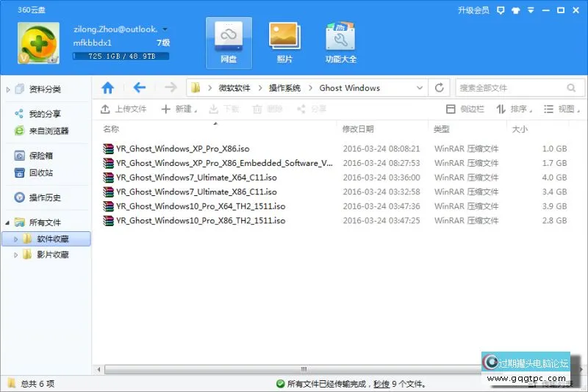The image size is (588, 392).
Task: Select the 影片收藏 folder
Action: click(x=53, y=255)
